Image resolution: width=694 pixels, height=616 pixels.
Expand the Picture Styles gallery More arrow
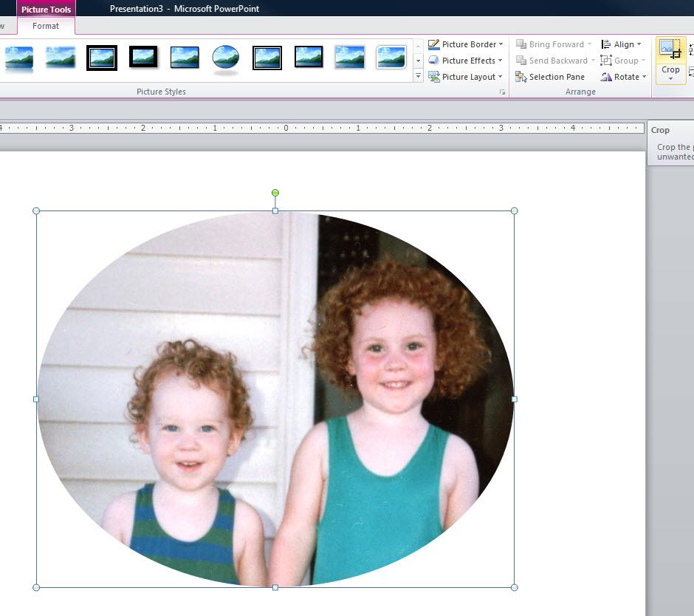[418, 75]
